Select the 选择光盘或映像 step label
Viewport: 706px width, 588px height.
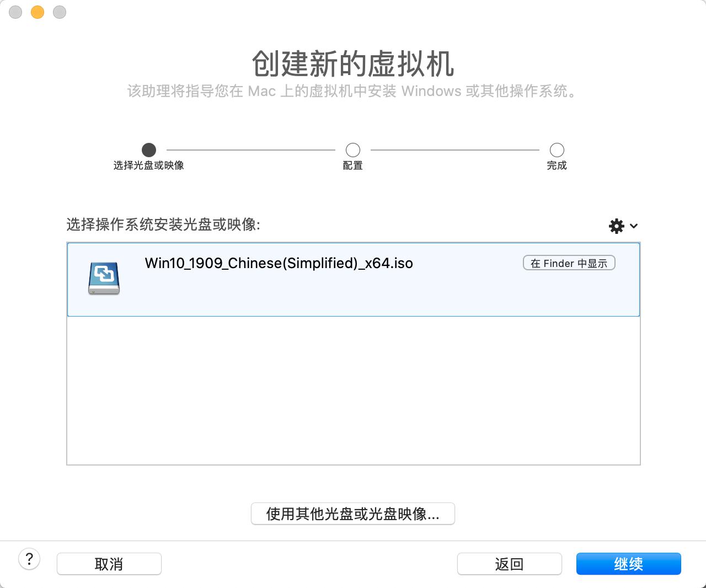tap(148, 165)
